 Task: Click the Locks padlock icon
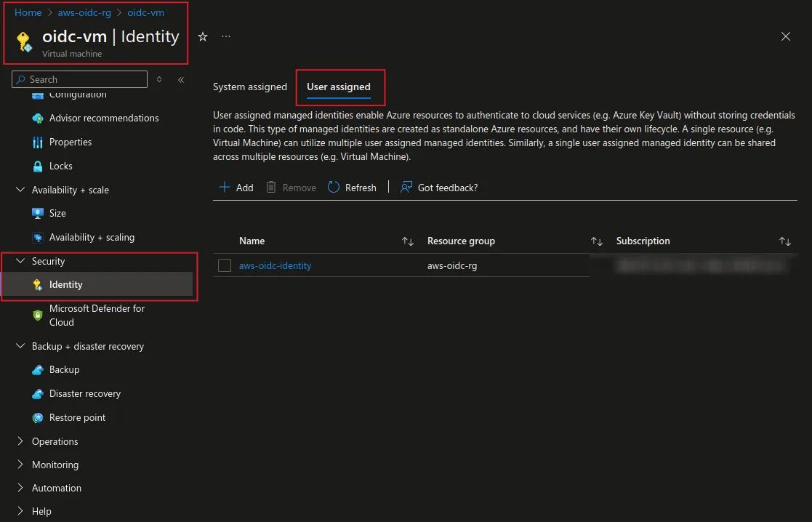click(38, 166)
